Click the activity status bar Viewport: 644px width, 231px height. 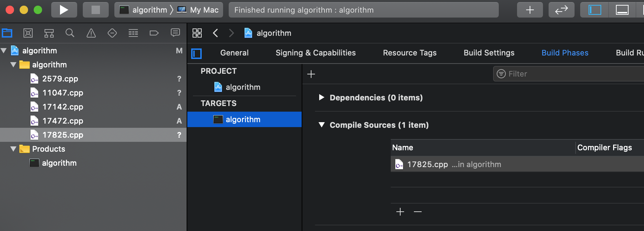click(x=364, y=10)
